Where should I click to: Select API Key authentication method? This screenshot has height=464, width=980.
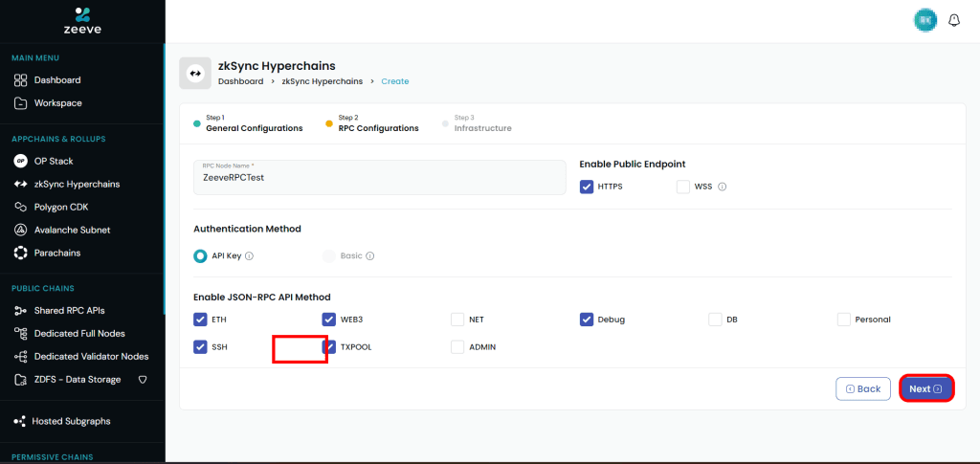200,256
